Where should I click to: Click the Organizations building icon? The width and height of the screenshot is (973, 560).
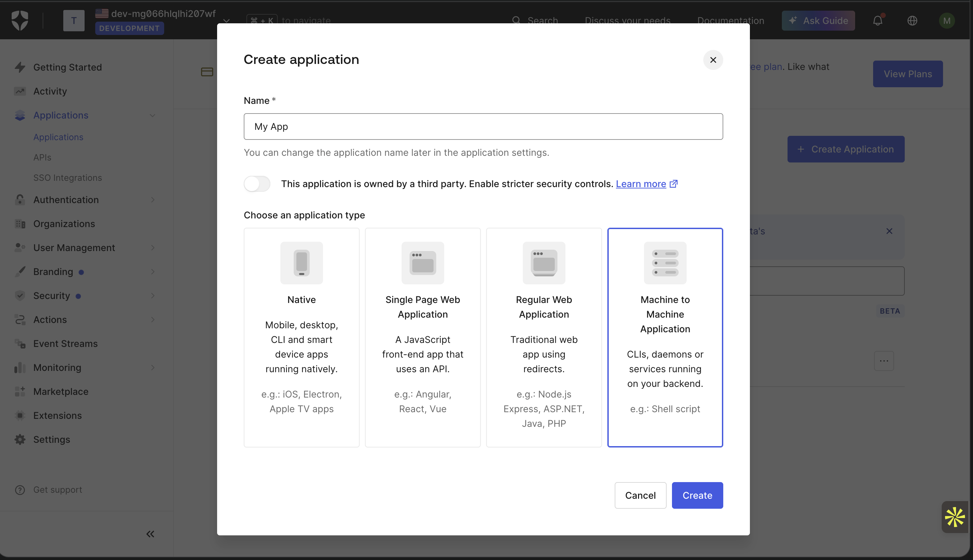(20, 223)
